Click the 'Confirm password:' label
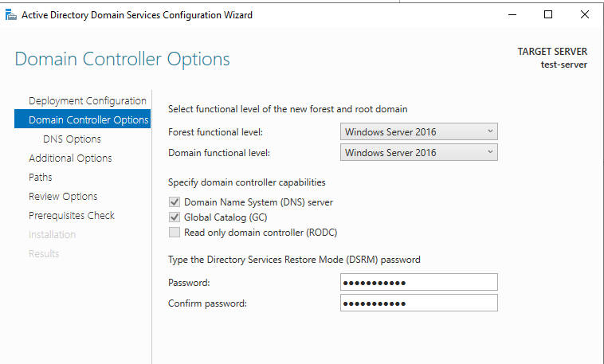This screenshot has width=604, height=364. click(207, 303)
